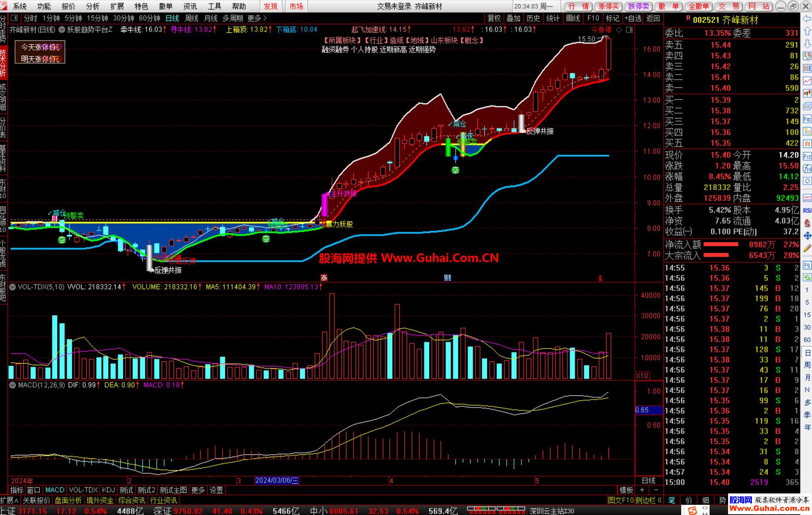Viewport: 812px width, 515px height.
Task: Toggle the side panel icon near 今涨停
Action: (629, 29)
